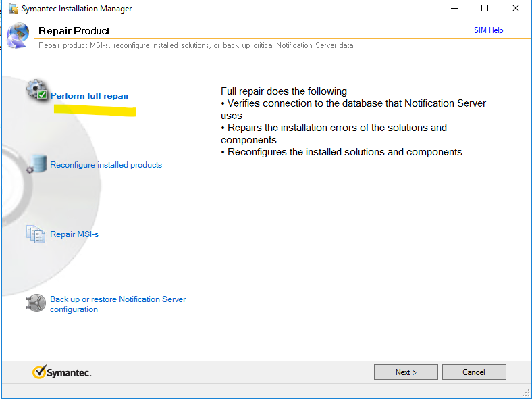Click the 'Repairs the installation errors' bullet
The image size is (532, 400).
[x=334, y=134]
